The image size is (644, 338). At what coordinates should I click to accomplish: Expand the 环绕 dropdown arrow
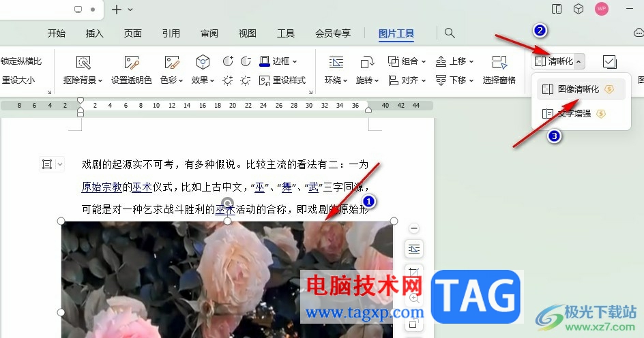click(x=345, y=80)
